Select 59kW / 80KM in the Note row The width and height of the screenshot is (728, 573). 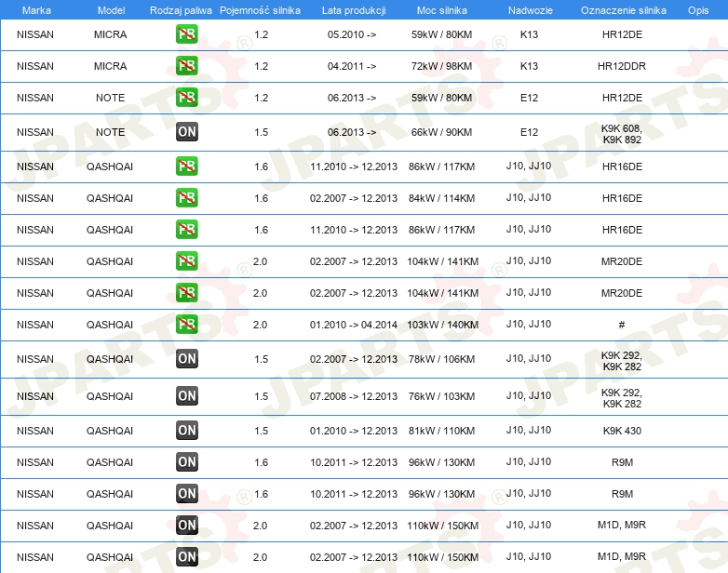[441, 98]
